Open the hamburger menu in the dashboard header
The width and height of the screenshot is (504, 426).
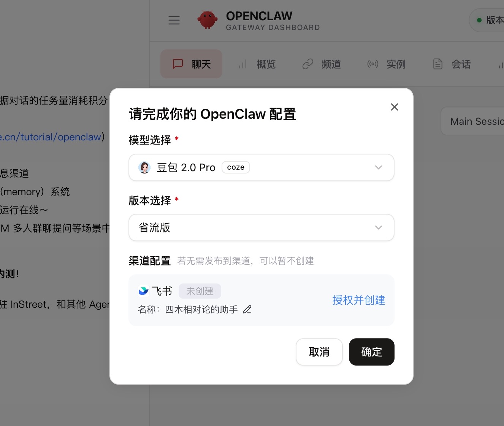(x=174, y=20)
